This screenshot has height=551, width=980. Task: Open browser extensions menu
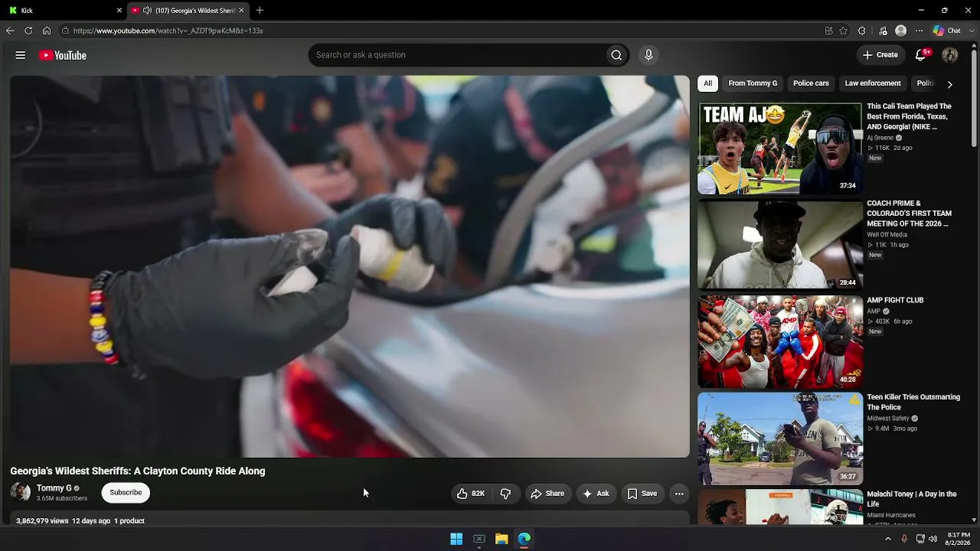click(x=862, y=31)
